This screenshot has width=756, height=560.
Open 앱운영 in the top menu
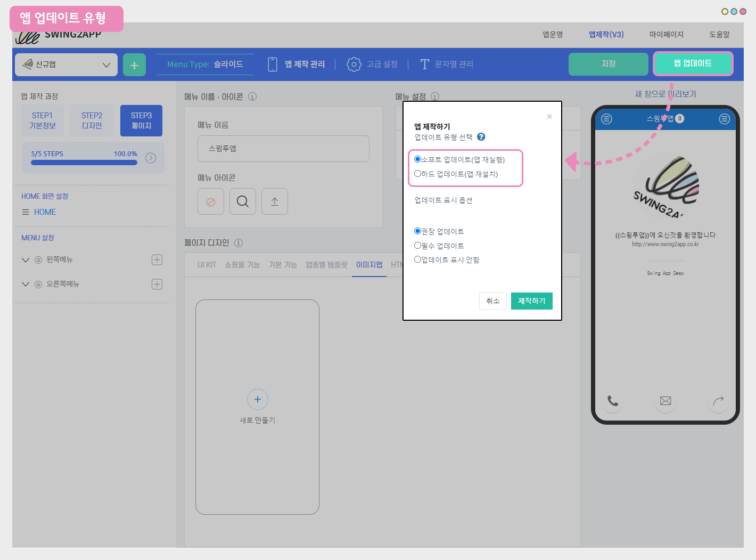553,35
